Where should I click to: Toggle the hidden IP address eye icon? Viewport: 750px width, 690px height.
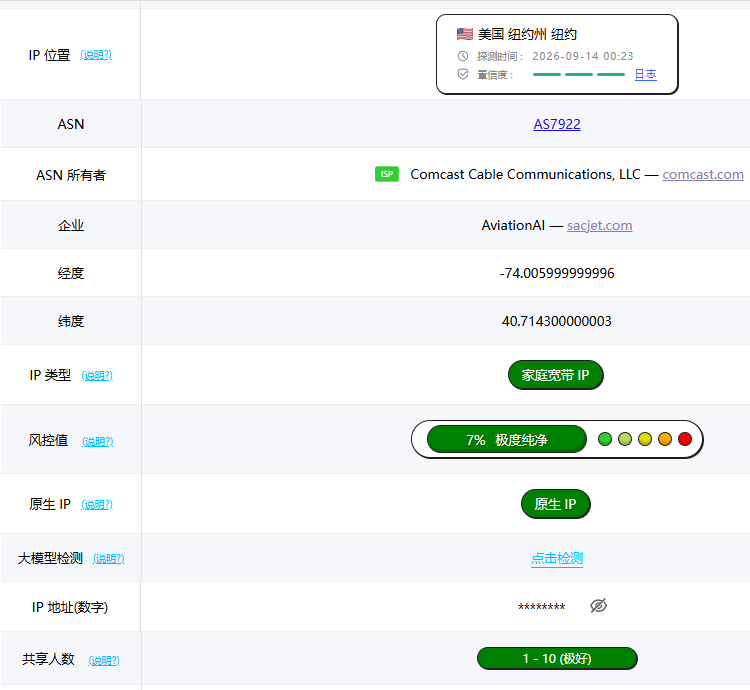pyautogui.click(x=598, y=605)
